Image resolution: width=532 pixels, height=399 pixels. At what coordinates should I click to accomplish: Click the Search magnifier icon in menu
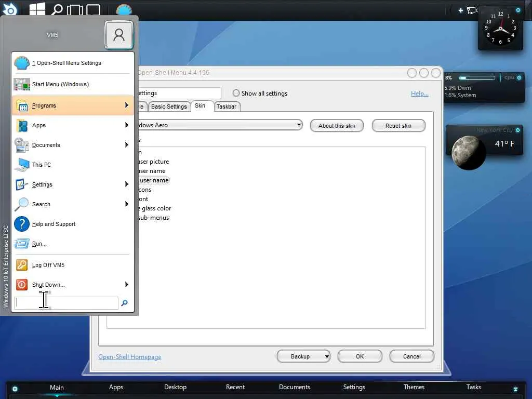22,204
